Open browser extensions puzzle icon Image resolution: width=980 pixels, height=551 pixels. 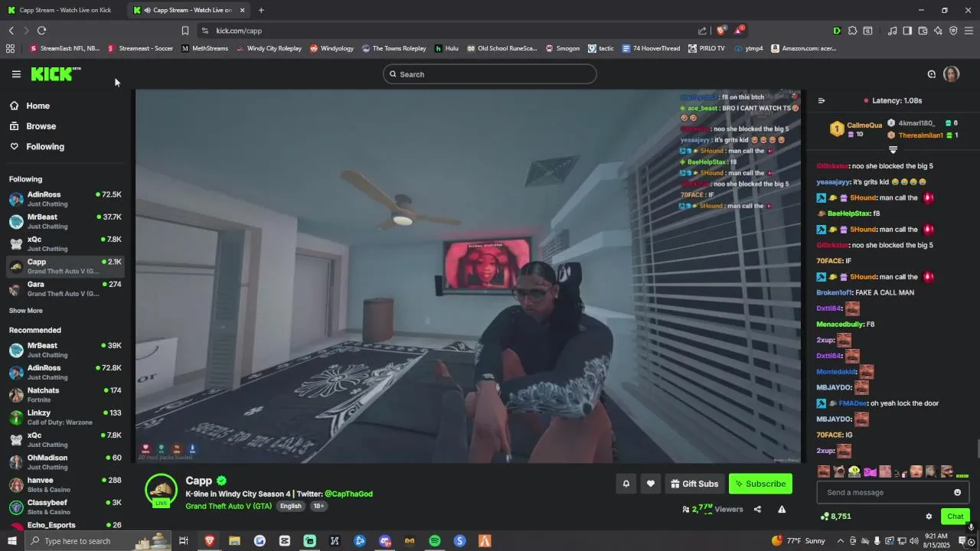pos(852,31)
